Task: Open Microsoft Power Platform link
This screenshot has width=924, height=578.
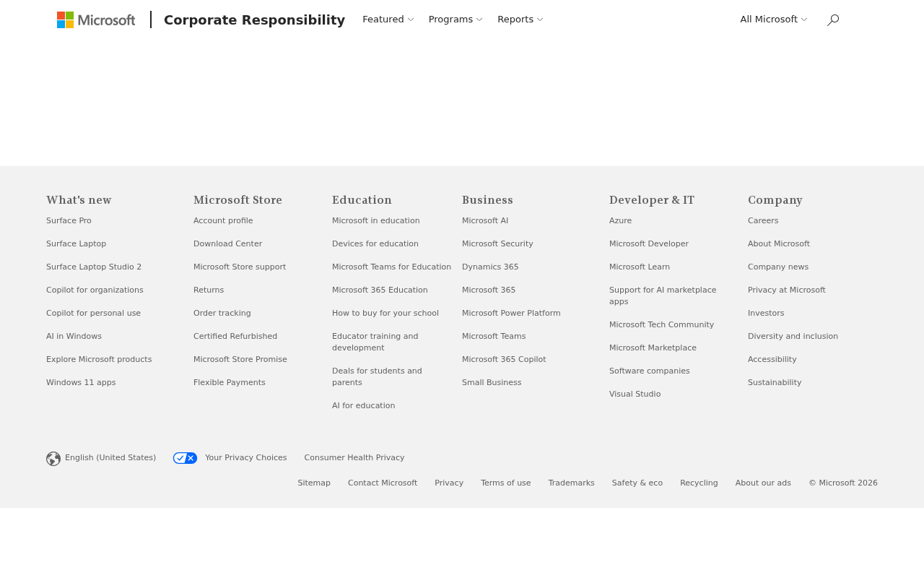Action: [x=511, y=314]
